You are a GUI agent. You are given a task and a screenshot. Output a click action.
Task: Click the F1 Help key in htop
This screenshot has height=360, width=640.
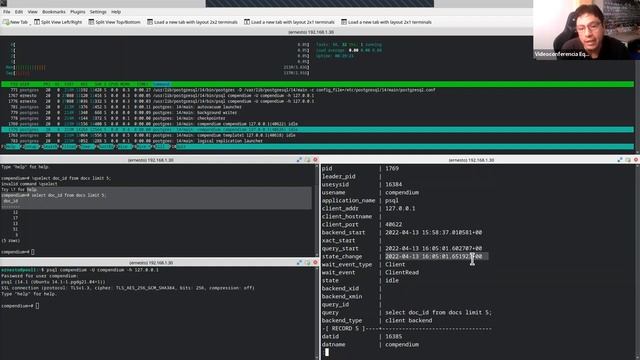[11, 147]
